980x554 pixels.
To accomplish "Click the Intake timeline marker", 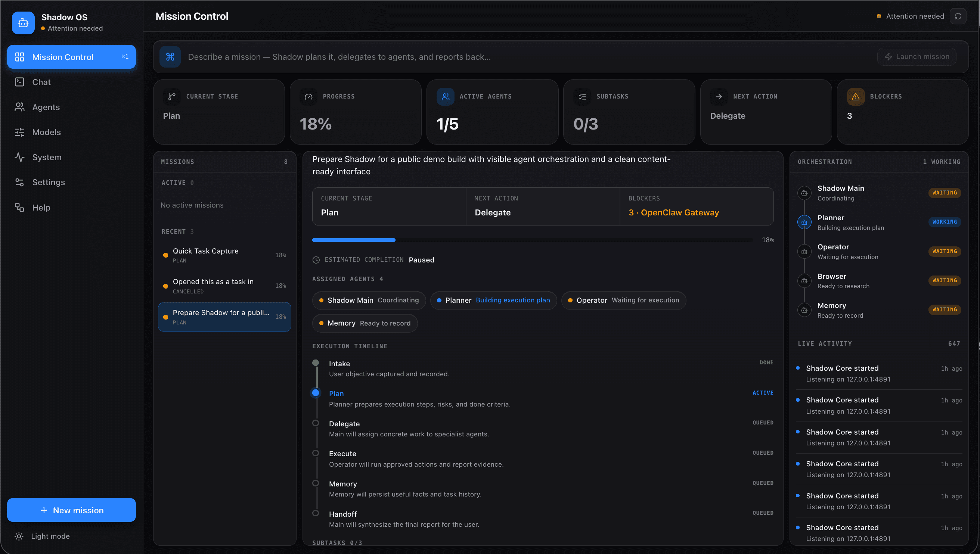I will point(316,362).
